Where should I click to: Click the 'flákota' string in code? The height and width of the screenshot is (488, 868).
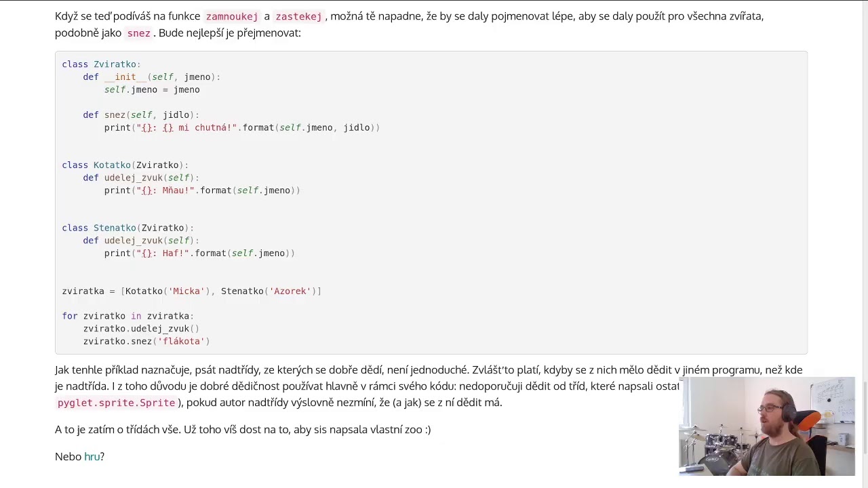point(181,342)
